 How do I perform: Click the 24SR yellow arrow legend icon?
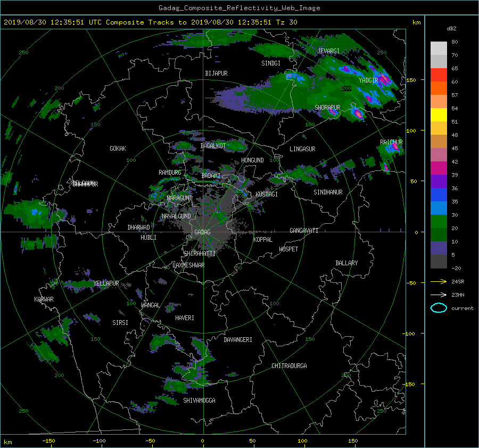pyautogui.click(x=439, y=282)
